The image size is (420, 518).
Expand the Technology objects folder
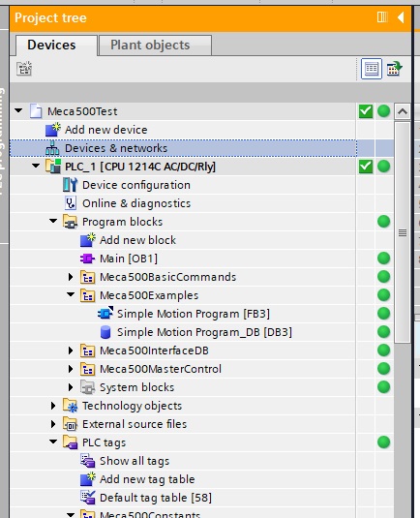click(53, 406)
